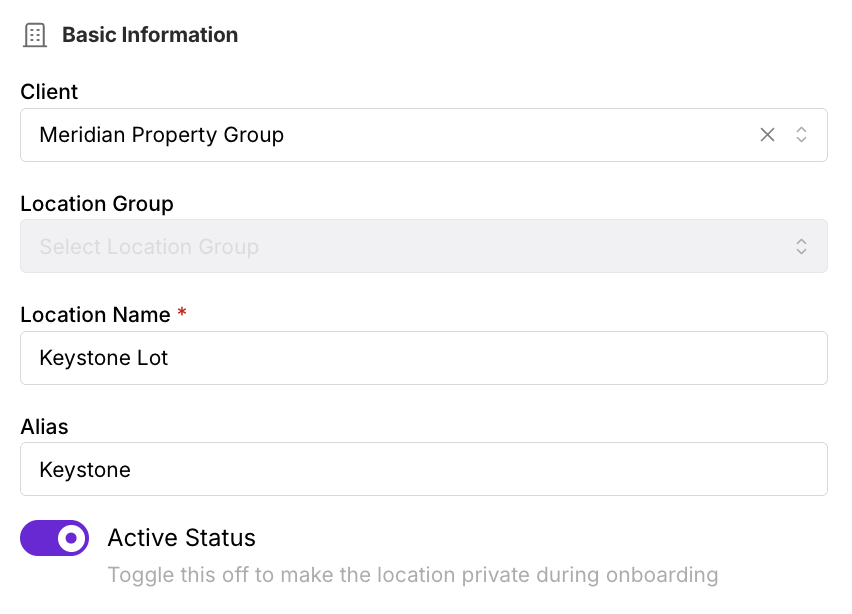Click the Location Group field label
The image size is (852, 614).
[97, 204]
